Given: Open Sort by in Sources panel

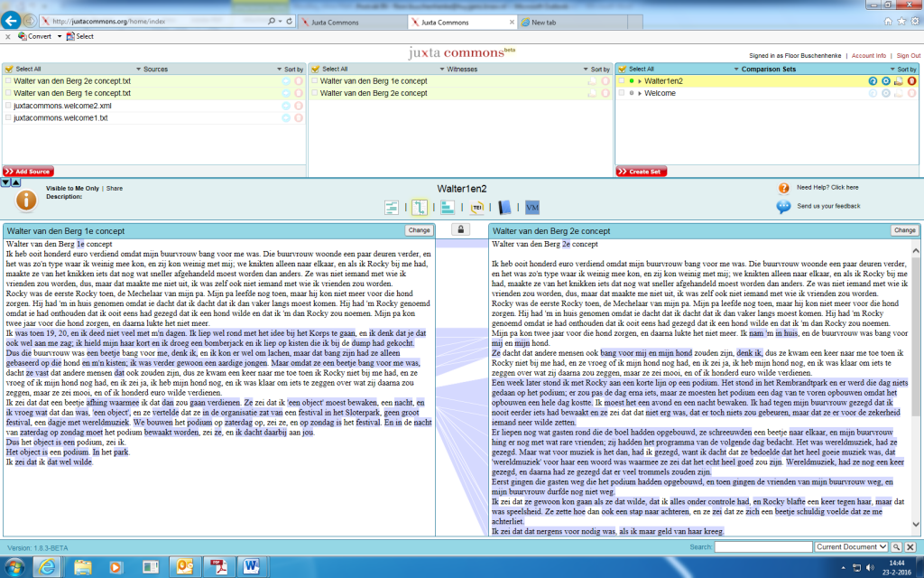Looking at the screenshot, I should (x=291, y=69).
